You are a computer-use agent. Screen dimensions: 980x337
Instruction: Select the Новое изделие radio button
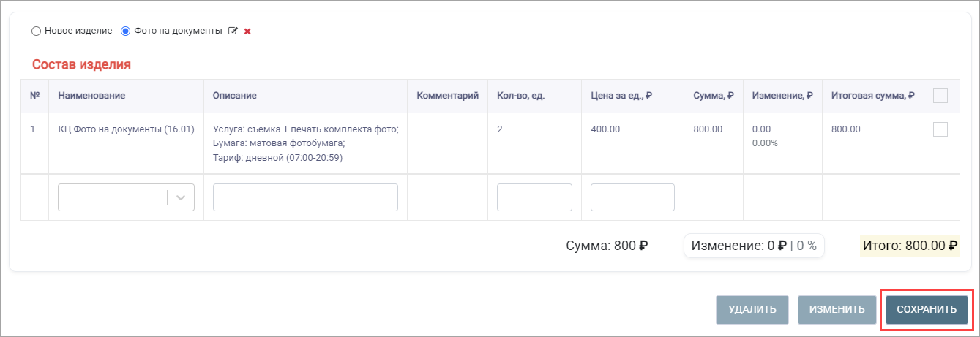pyautogui.click(x=36, y=31)
